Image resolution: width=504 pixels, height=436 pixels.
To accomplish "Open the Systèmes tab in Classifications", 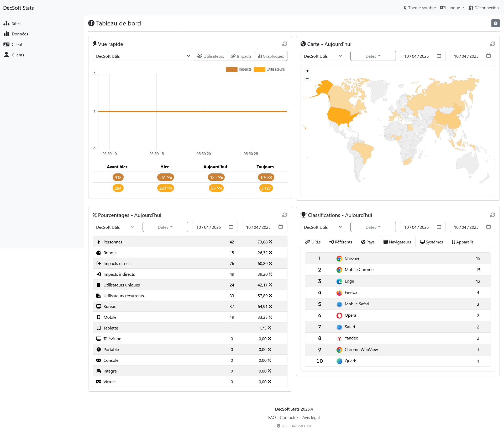I will coord(431,242).
